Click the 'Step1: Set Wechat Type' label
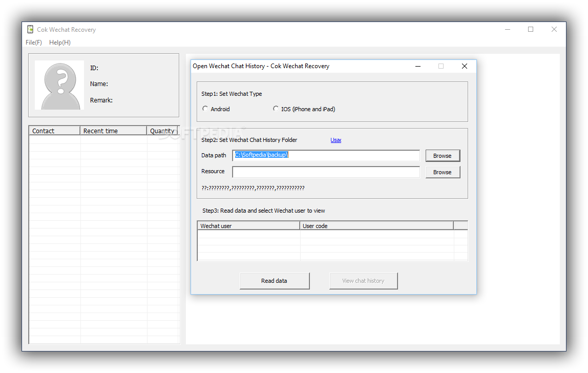This screenshot has width=588, height=373. 232,94
